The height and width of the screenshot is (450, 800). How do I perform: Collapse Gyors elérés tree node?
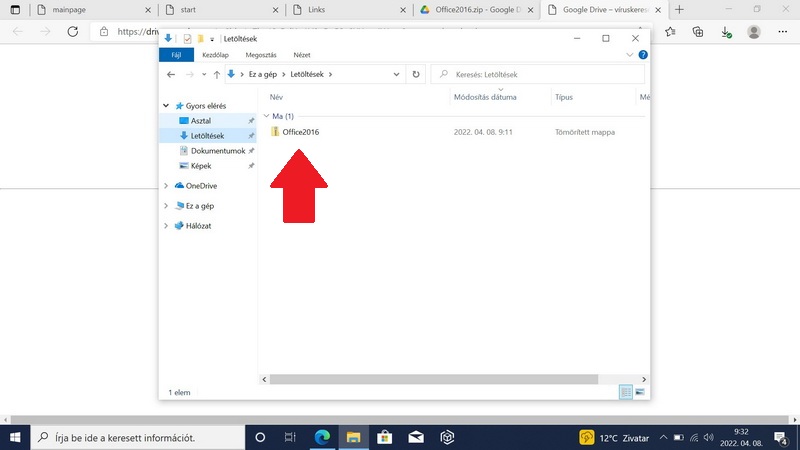166,106
